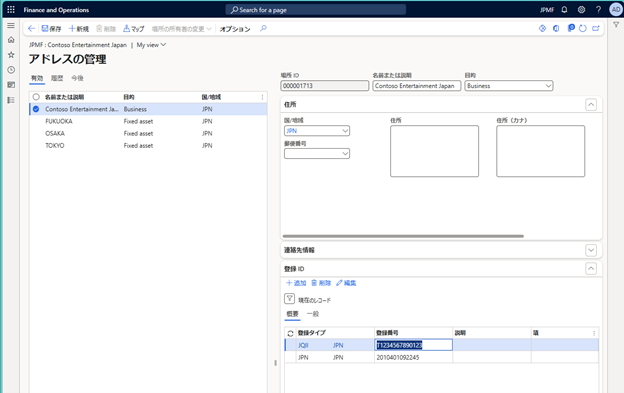
Task: Click the 場所 ID field
Action: coord(325,86)
